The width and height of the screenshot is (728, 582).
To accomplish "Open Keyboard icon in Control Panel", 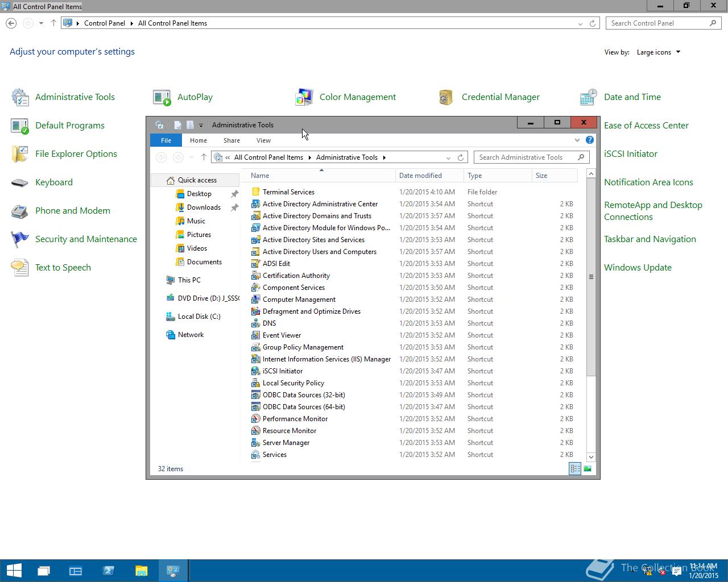I will 20,182.
